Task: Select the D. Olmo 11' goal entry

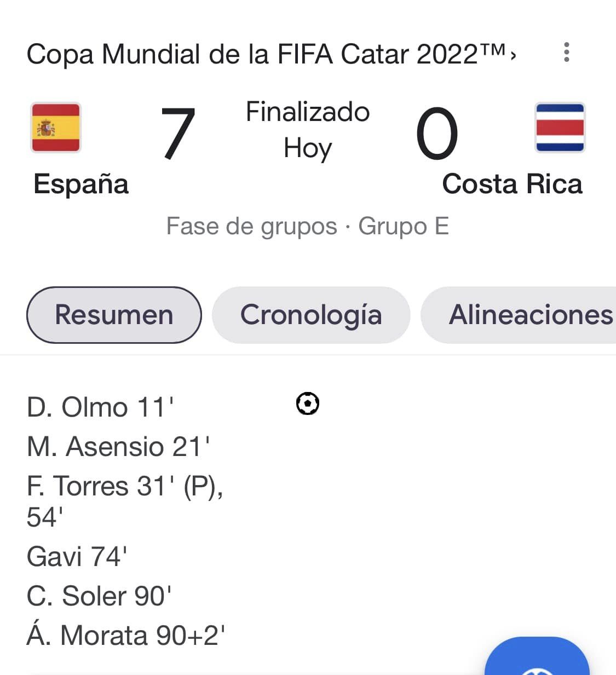Action: click(100, 407)
